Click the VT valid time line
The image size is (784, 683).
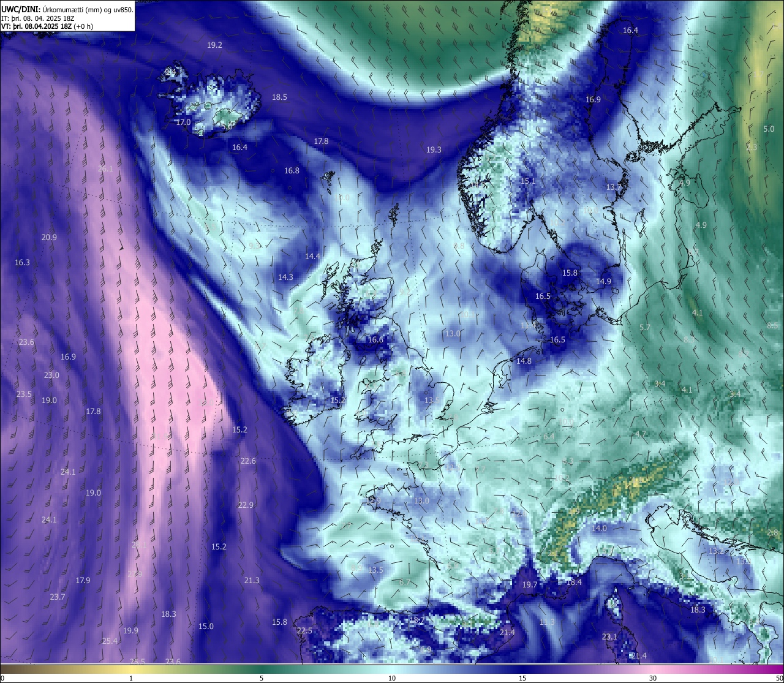click(x=47, y=26)
